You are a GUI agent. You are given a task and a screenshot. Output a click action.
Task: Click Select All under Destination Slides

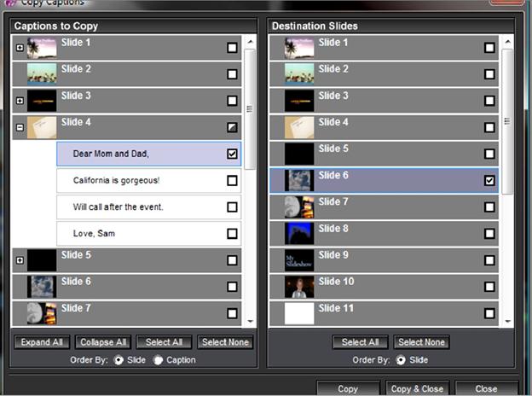tap(360, 342)
